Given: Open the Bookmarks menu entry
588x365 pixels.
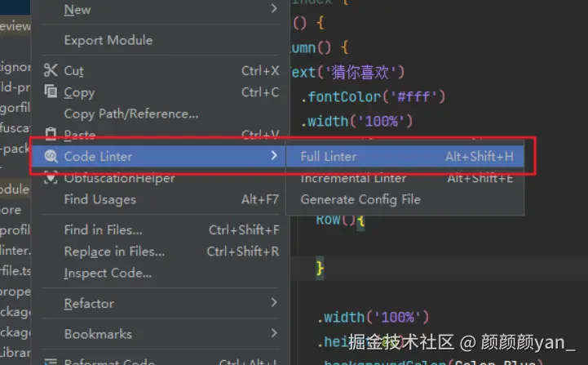Looking at the screenshot, I should tap(161, 334).
